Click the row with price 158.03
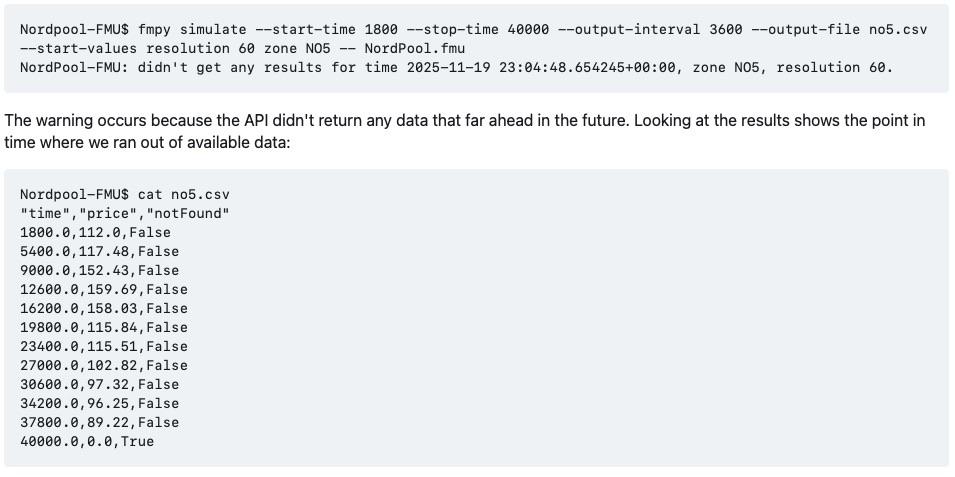This screenshot has width=955, height=477. point(103,308)
